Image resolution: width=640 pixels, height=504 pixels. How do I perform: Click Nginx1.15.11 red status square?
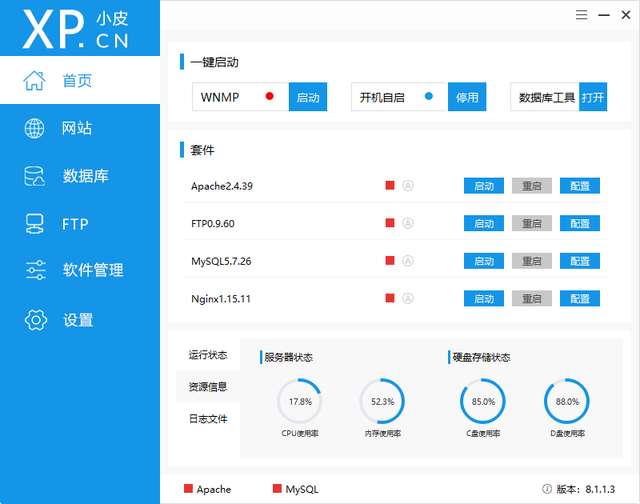tap(390, 298)
